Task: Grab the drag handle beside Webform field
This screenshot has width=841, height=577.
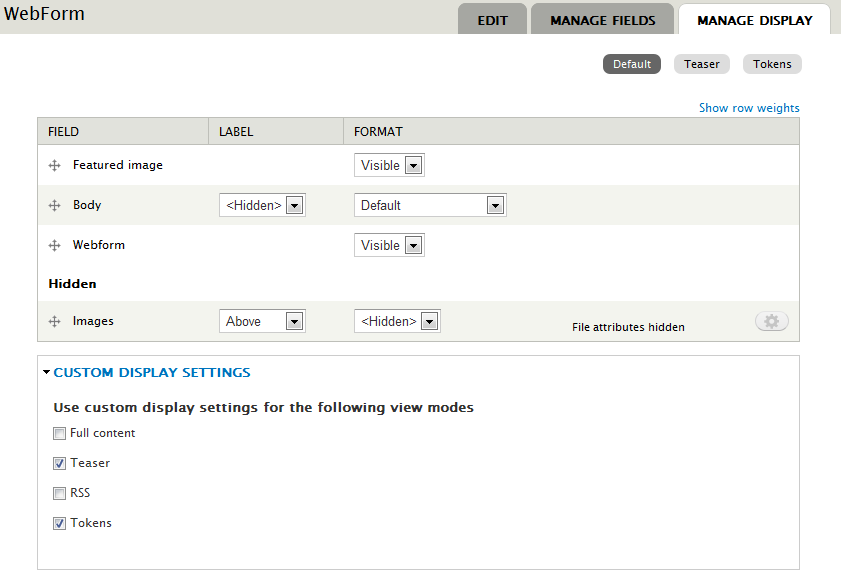Action: coord(55,246)
